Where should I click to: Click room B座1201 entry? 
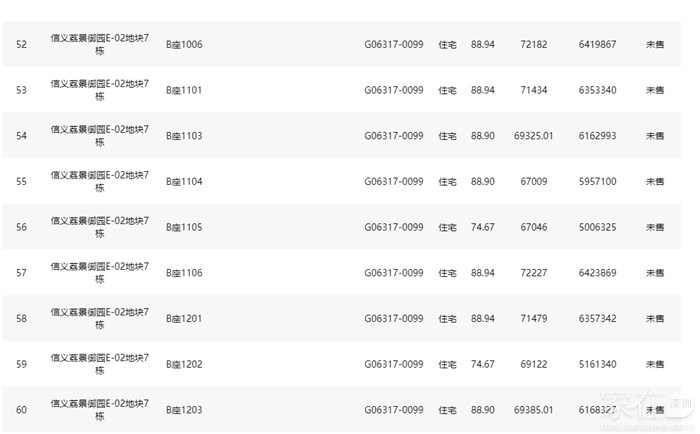pos(184,319)
